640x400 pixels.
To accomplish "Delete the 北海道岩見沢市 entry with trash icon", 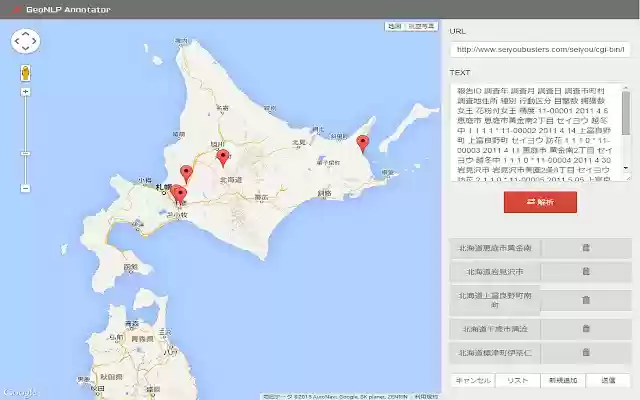I will click(x=586, y=271).
